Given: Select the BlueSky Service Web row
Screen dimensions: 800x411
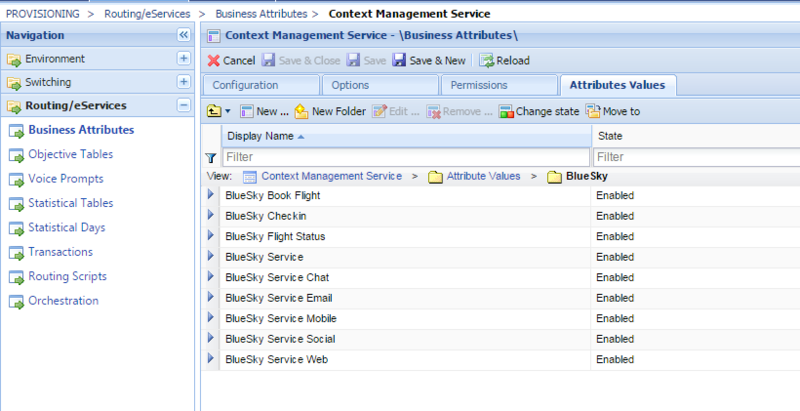Looking at the screenshot, I should [501, 359].
